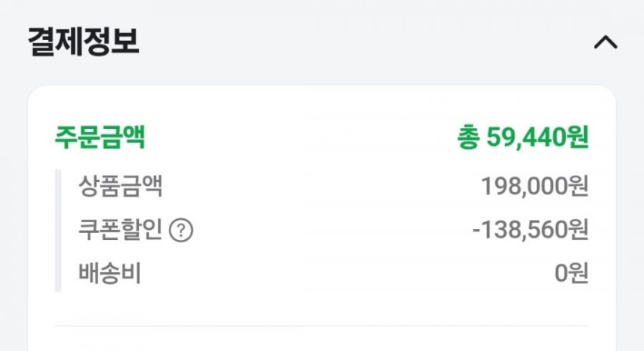Tap the 결제정보 section heading
The width and height of the screenshot is (644, 351).
(x=83, y=42)
